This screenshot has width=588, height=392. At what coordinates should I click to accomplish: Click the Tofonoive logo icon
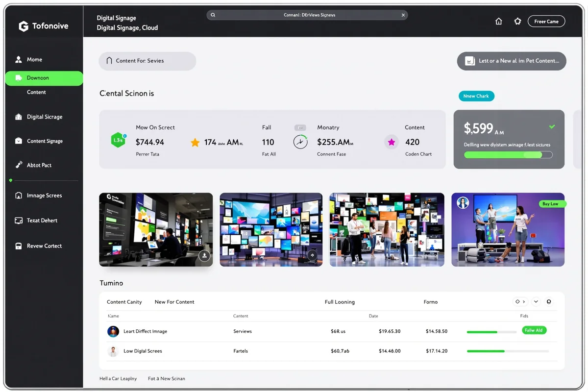click(23, 26)
